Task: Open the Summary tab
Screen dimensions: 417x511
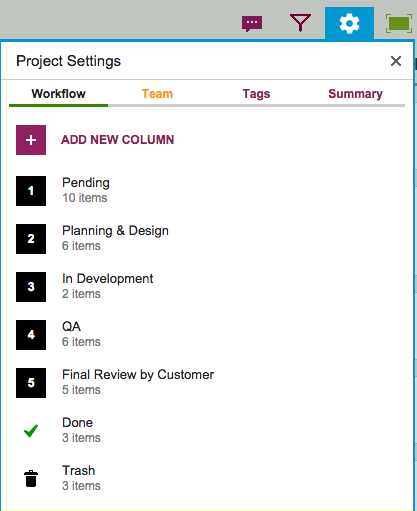Action: point(355,94)
